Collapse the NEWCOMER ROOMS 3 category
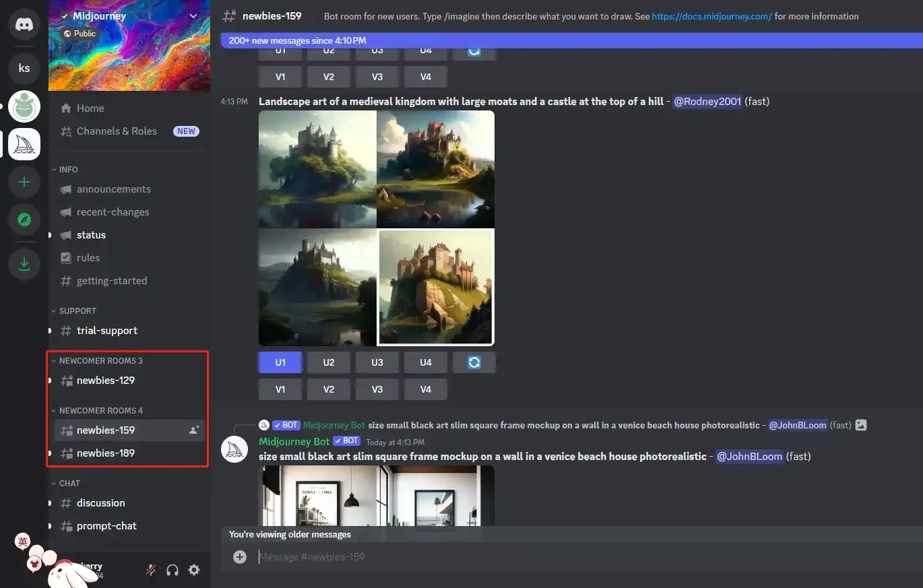Image resolution: width=923 pixels, height=588 pixels. pyautogui.click(x=100, y=360)
